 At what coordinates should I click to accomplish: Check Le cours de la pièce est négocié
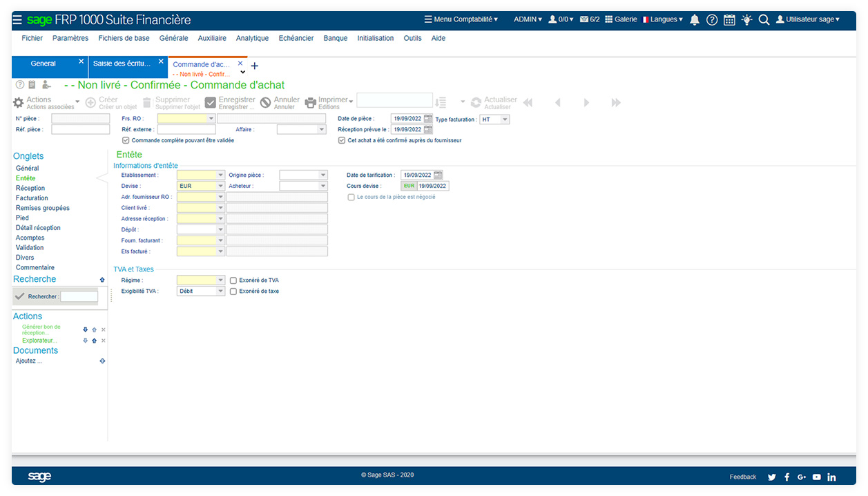351,197
